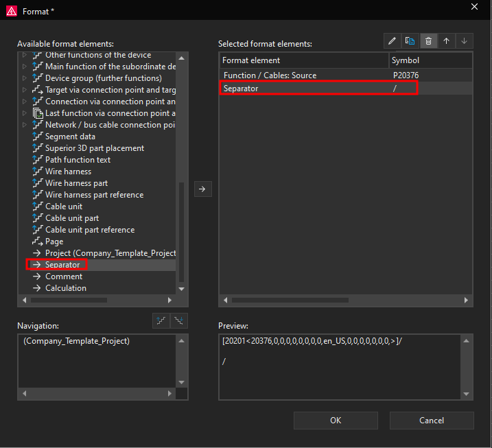Expand Target via connection point node
The image size is (492, 448).
[25, 90]
